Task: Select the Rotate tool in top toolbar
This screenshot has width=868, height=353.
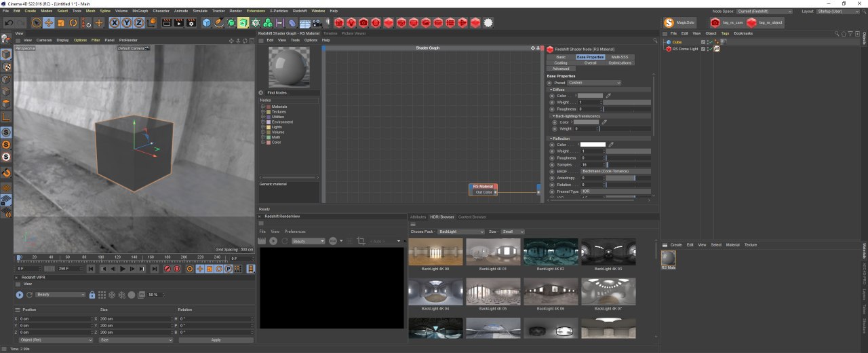Action: click(x=73, y=22)
